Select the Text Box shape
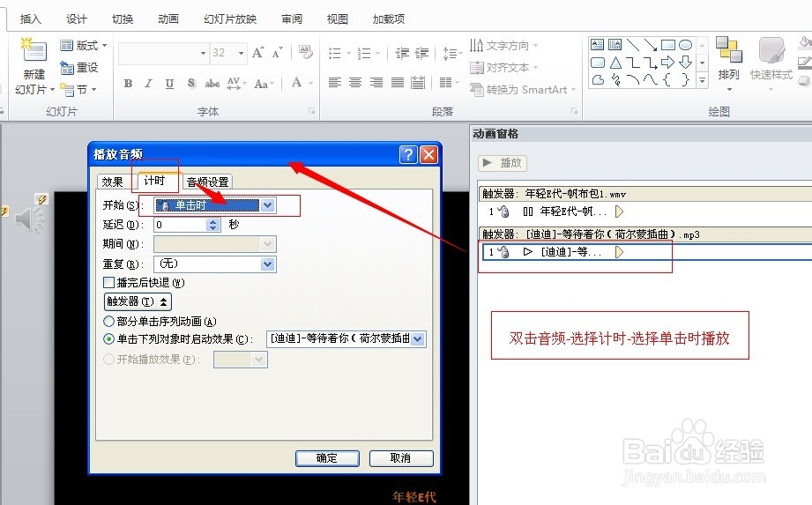 (597, 44)
